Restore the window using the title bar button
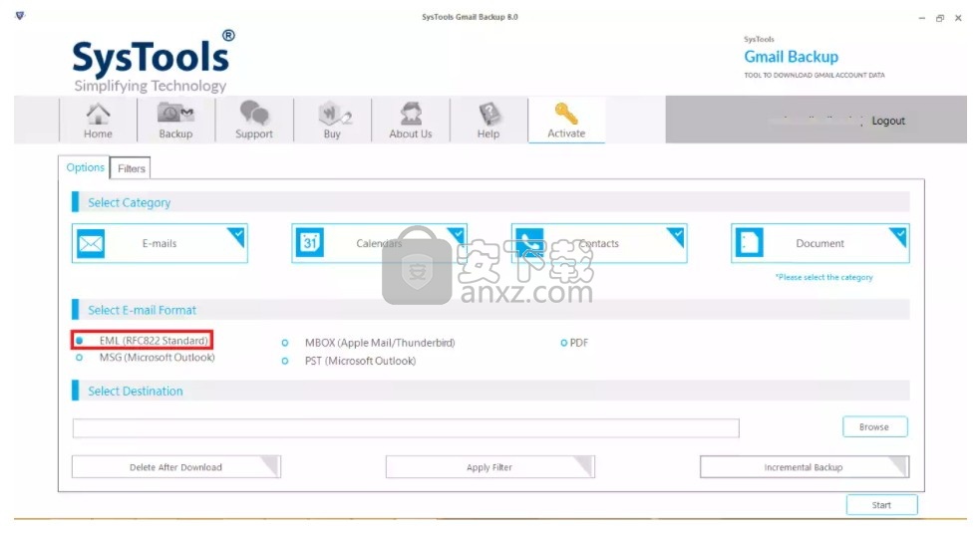The image size is (980, 534). (940, 18)
